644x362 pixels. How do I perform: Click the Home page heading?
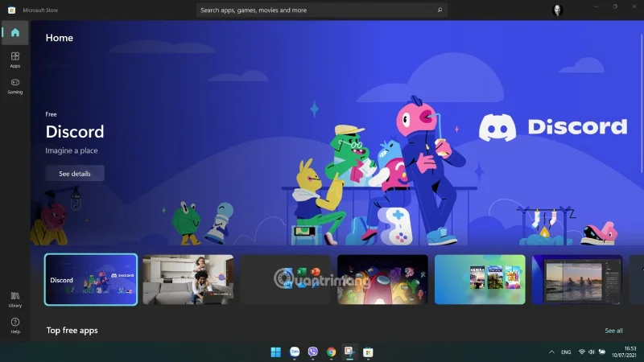pos(59,38)
